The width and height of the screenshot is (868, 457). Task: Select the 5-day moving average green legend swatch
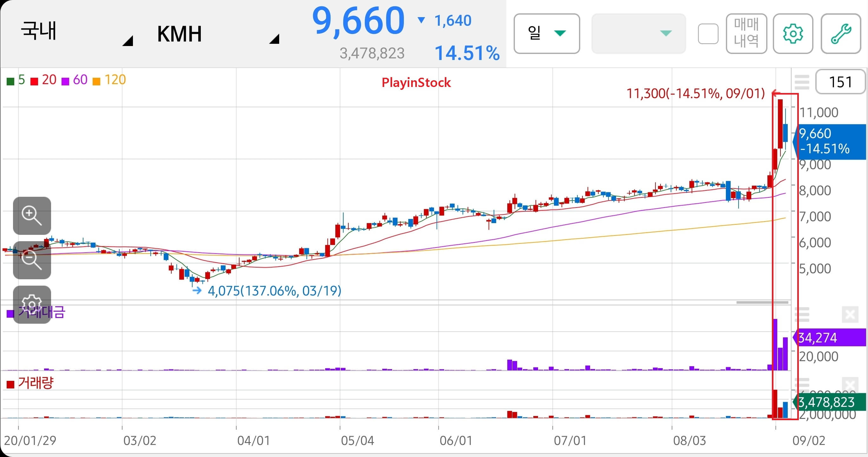tap(10, 81)
